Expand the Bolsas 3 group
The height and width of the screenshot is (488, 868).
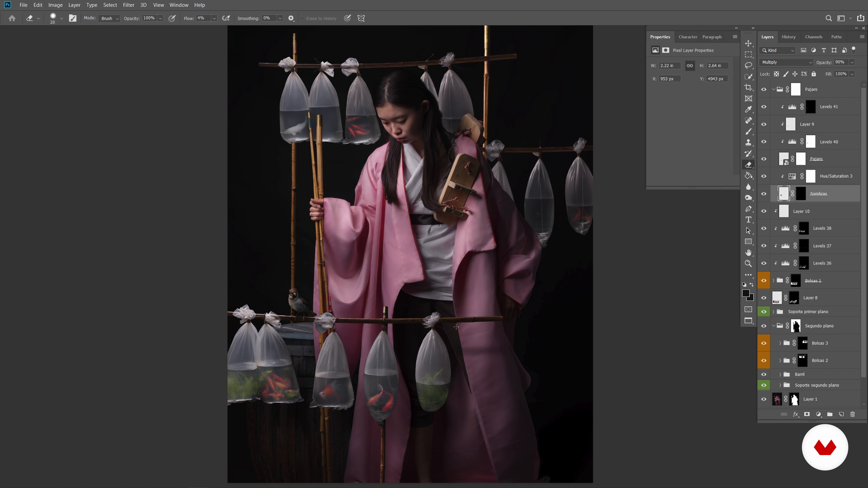(x=780, y=343)
